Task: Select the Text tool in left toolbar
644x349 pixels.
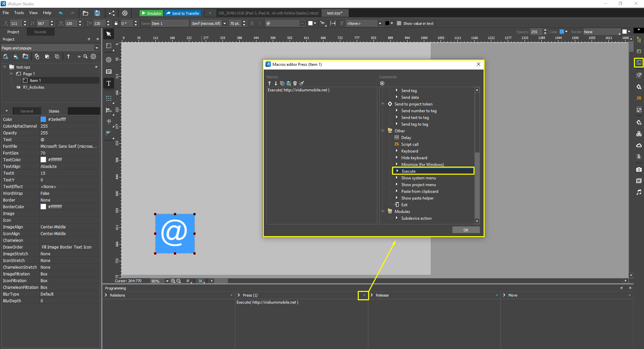Action: [109, 83]
